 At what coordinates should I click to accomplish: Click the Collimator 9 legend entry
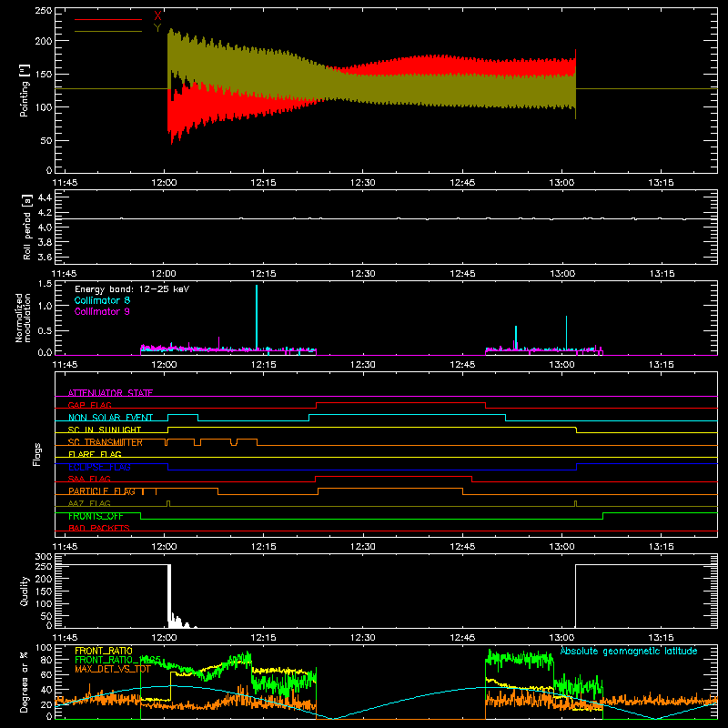102,311
